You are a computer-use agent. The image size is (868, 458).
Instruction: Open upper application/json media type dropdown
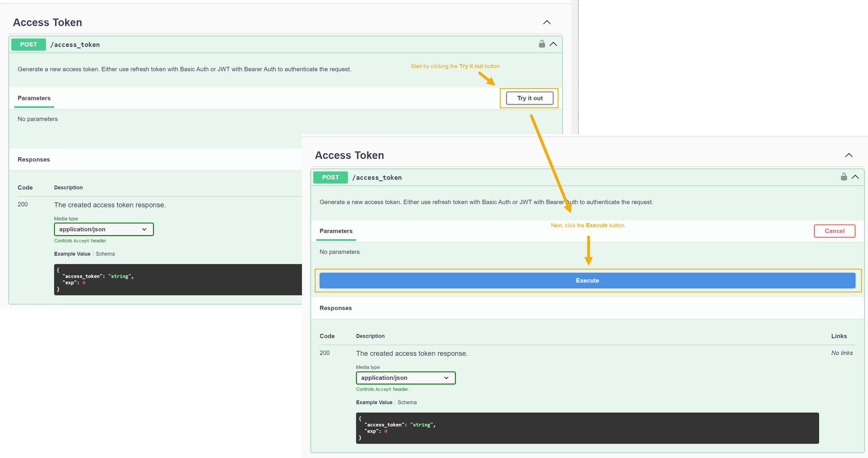104,229
